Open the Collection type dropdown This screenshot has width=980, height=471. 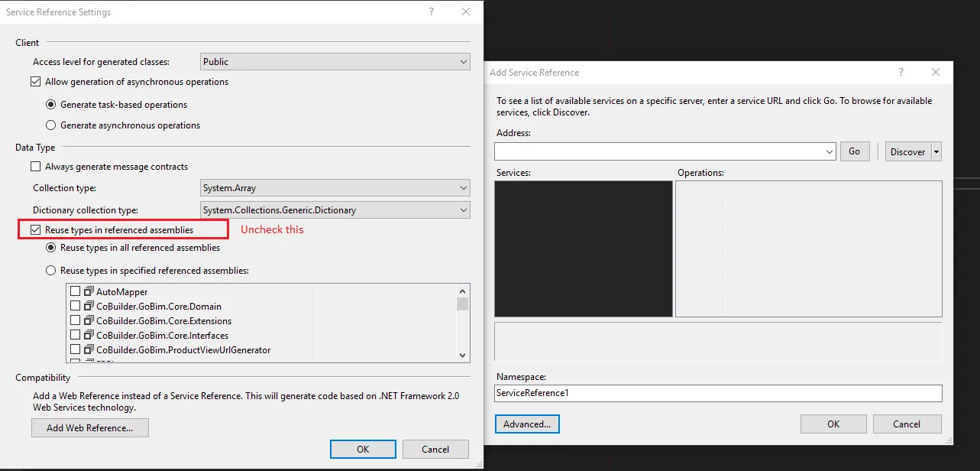pyautogui.click(x=335, y=188)
